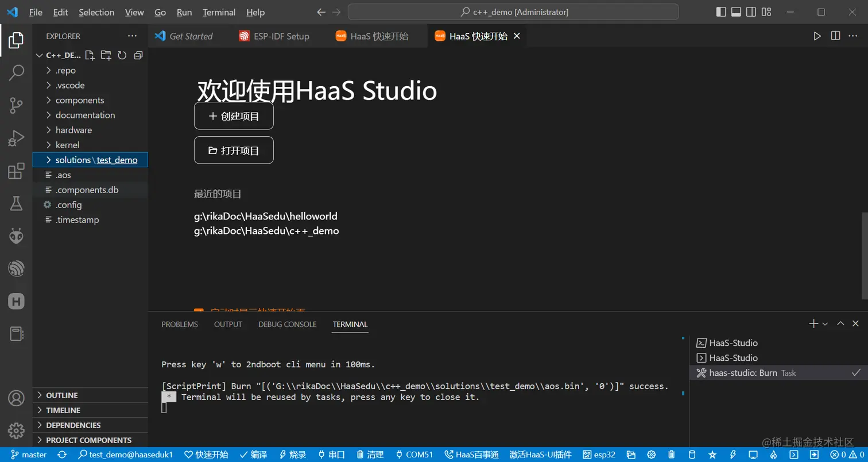Open recent project g:\rikaDoc\HaaSedu\helloworld
Screen dimensions: 868x462
(266, 217)
